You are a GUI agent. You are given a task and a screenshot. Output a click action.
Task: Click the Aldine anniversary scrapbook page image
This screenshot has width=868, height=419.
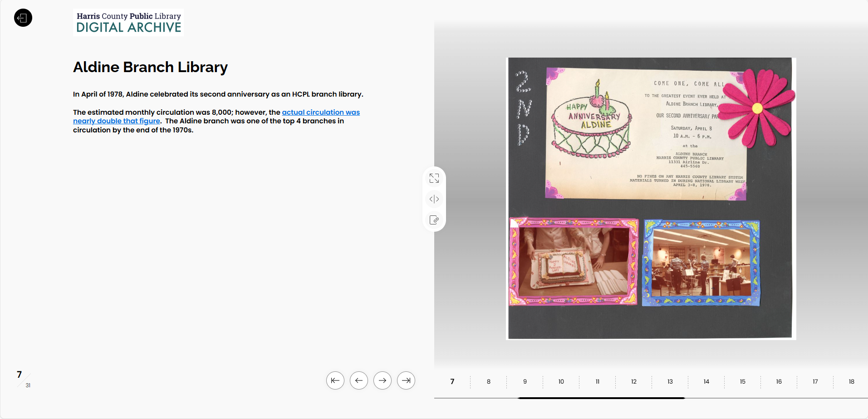point(651,199)
